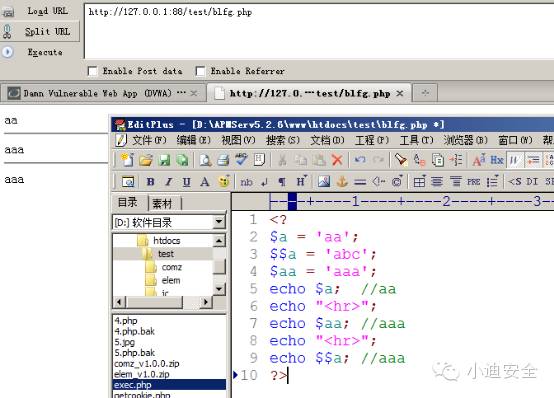Click the Font A icon in HTML toolbar

tap(205, 182)
